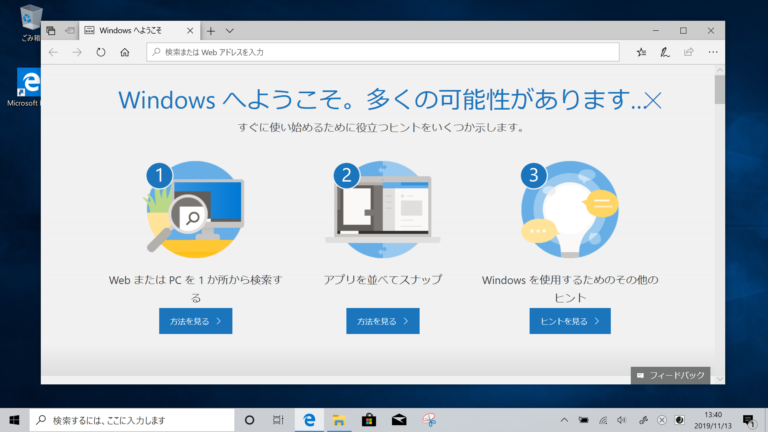Go to the Edge home page
This screenshot has height=432, width=768.
point(125,52)
